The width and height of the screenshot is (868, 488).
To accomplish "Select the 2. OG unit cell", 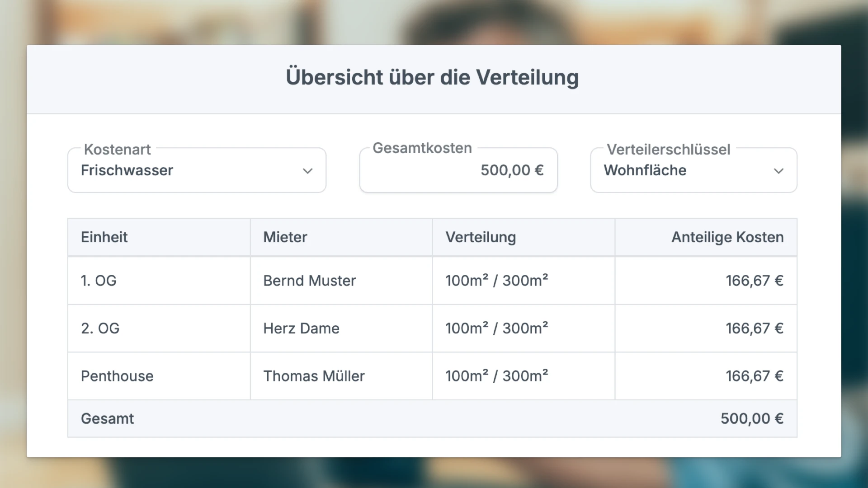I will click(x=100, y=328).
